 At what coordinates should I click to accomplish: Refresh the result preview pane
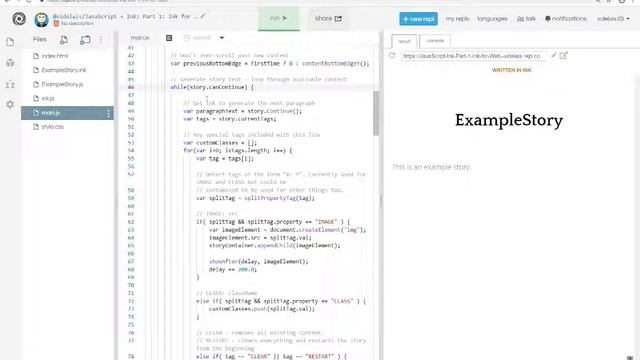(x=392, y=56)
